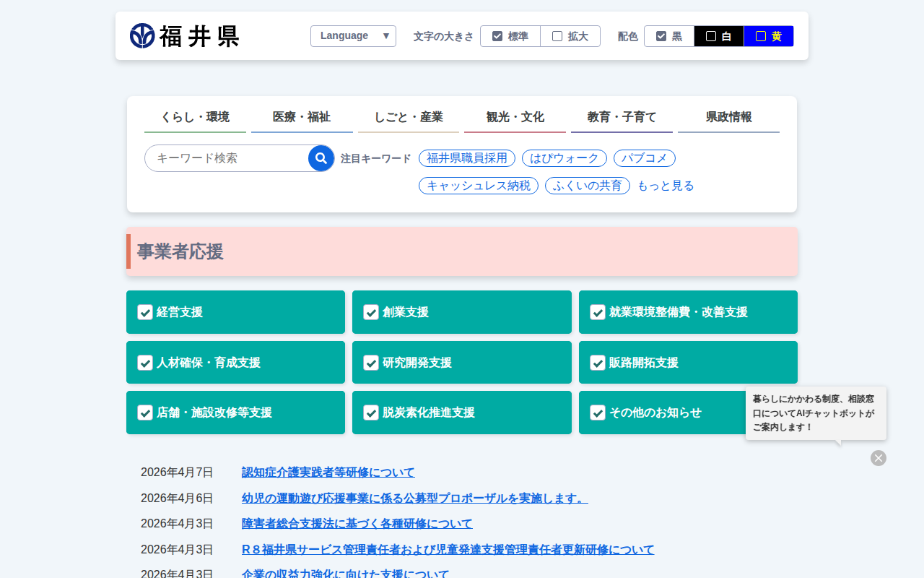This screenshot has height=578, width=924.
Task: Click check icon on 人材確保・育成支援 tile
Action: [x=145, y=363]
